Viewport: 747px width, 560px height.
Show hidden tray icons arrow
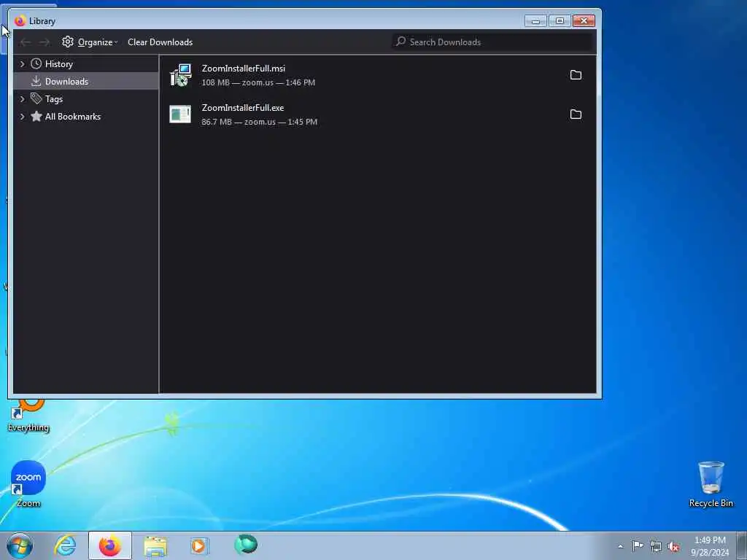[620, 546]
